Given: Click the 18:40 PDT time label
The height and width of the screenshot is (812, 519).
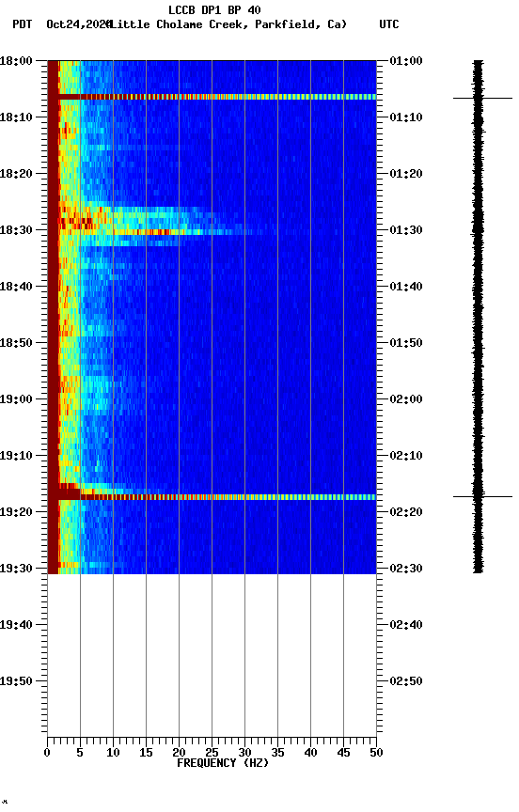Looking at the screenshot, I should pos(16,287).
